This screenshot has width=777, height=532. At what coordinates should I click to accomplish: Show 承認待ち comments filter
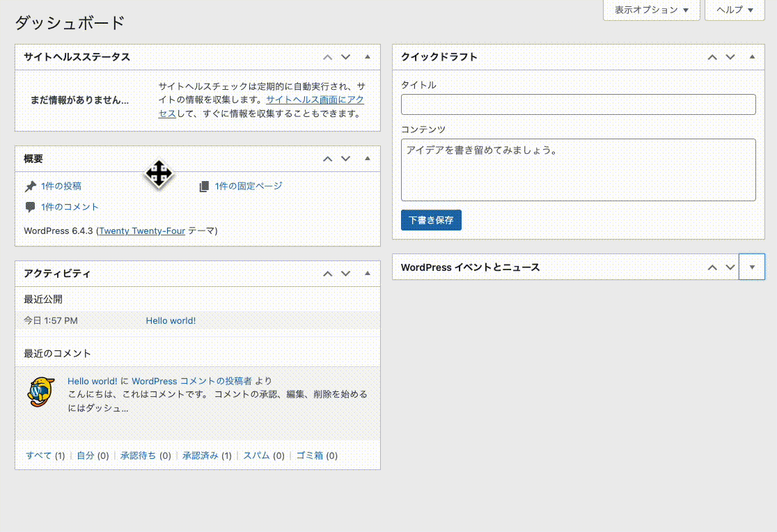(x=139, y=455)
